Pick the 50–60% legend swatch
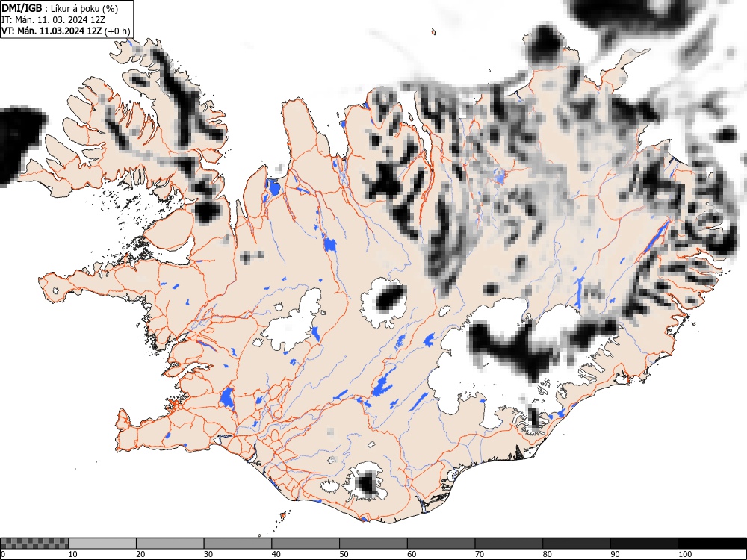Screen dimensions: 747x560 click(x=373, y=544)
